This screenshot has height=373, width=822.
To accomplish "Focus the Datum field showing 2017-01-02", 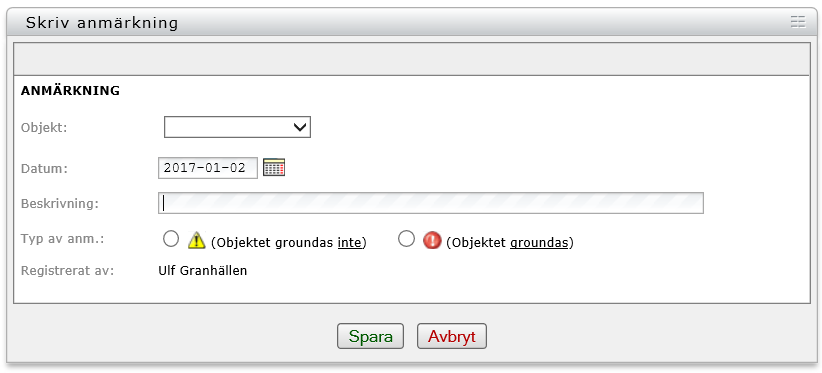I will pyautogui.click(x=208, y=168).
